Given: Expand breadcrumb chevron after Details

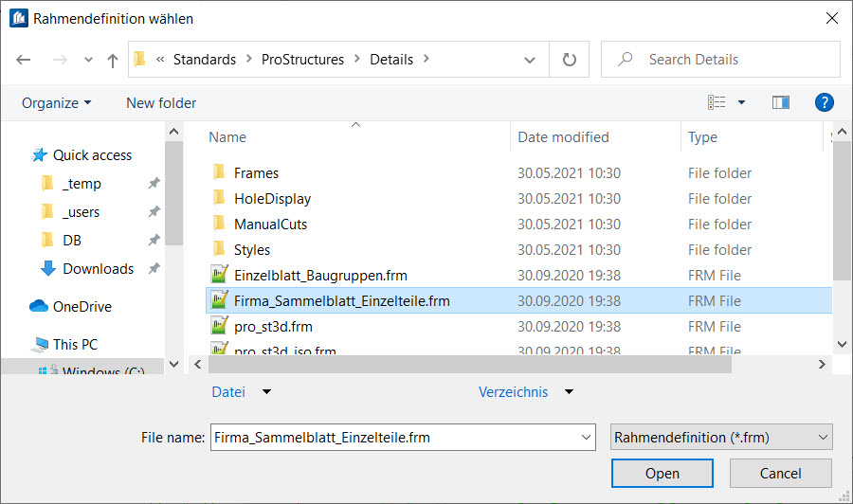Looking at the screenshot, I should (426, 59).
